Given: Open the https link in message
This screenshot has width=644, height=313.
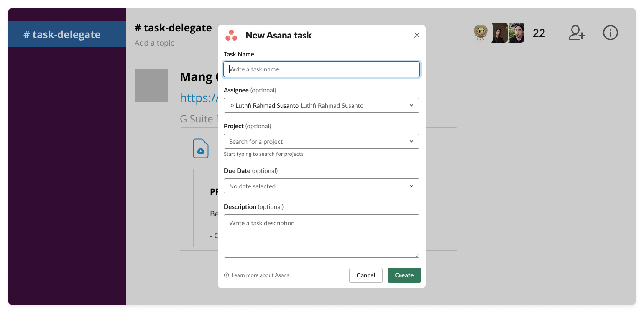Looking at the screenshot, I should [199, 97].
